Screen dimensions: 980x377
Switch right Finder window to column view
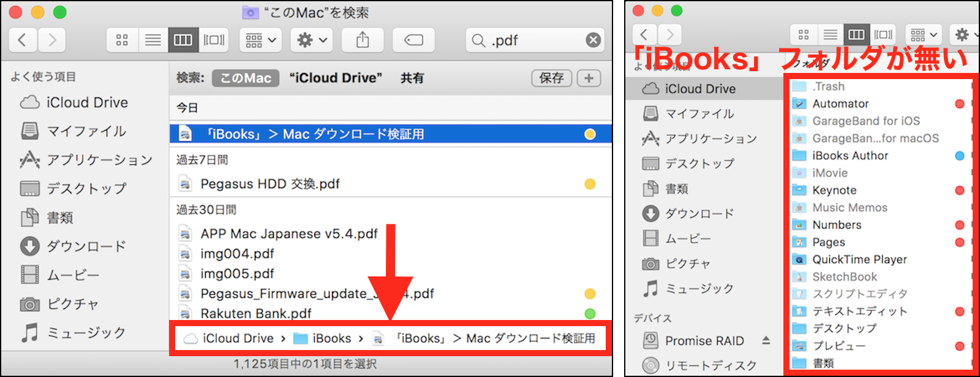856,34
